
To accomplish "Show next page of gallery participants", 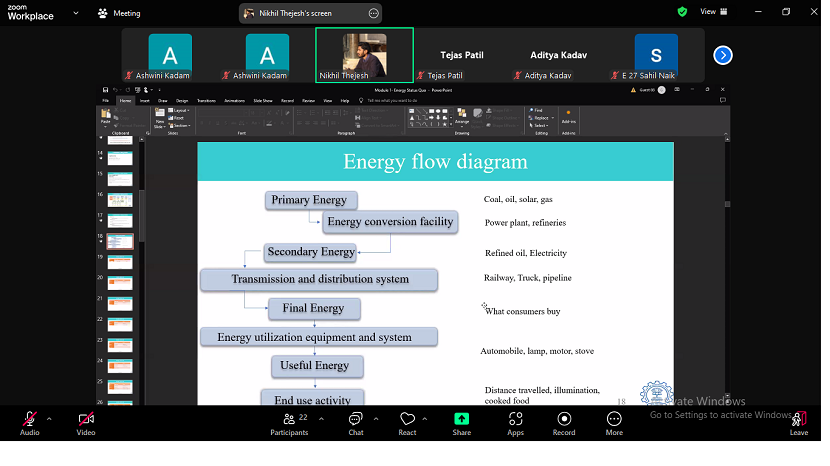I will point(723,55).
